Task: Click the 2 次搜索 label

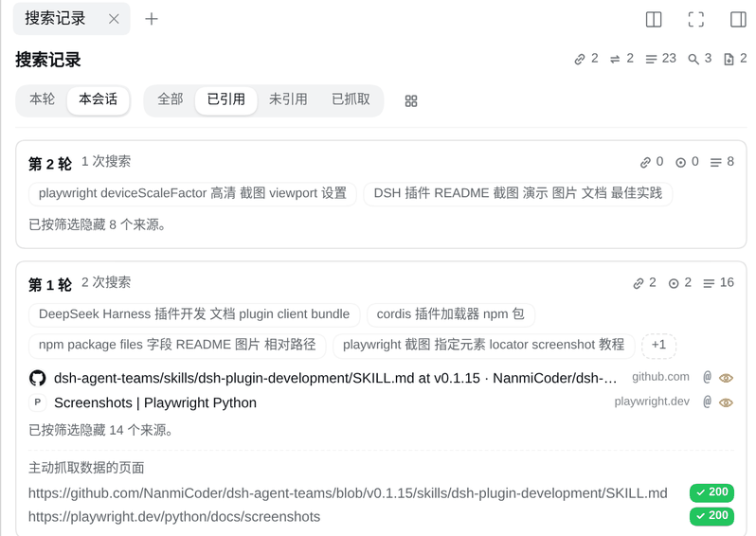Action: [106, 282]
